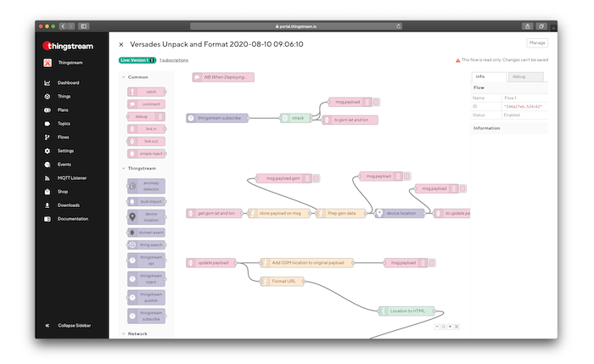The width and height of the screenshot is (594, 364).
Task: Open the 1 subscriptions link
Action: [174, 60]
